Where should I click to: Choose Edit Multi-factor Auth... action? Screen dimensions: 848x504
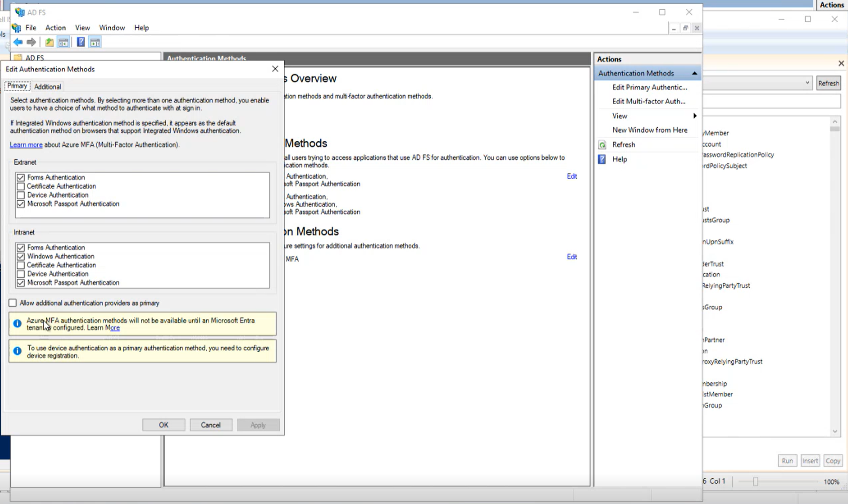coord(649,102)
